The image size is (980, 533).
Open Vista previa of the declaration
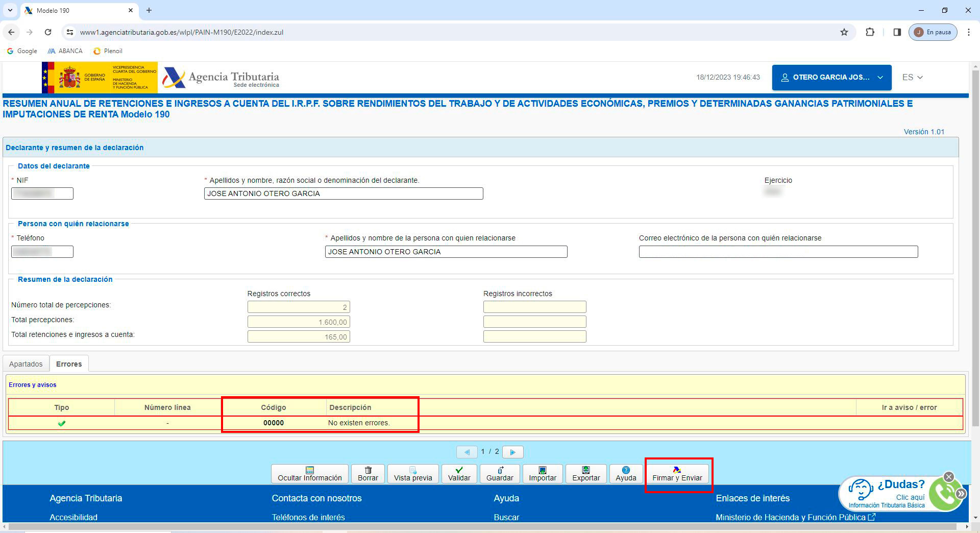[x=413, y=474]
